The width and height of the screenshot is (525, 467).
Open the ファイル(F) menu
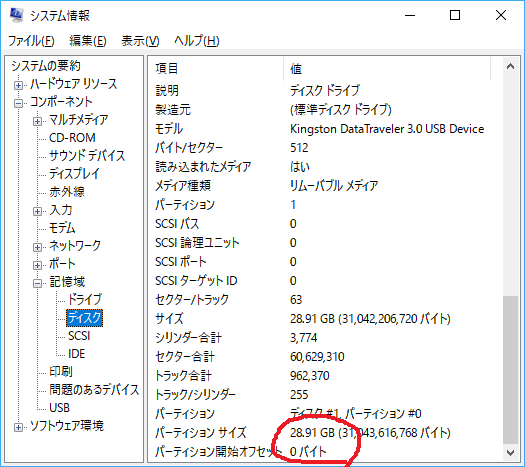tap(31, 41)
